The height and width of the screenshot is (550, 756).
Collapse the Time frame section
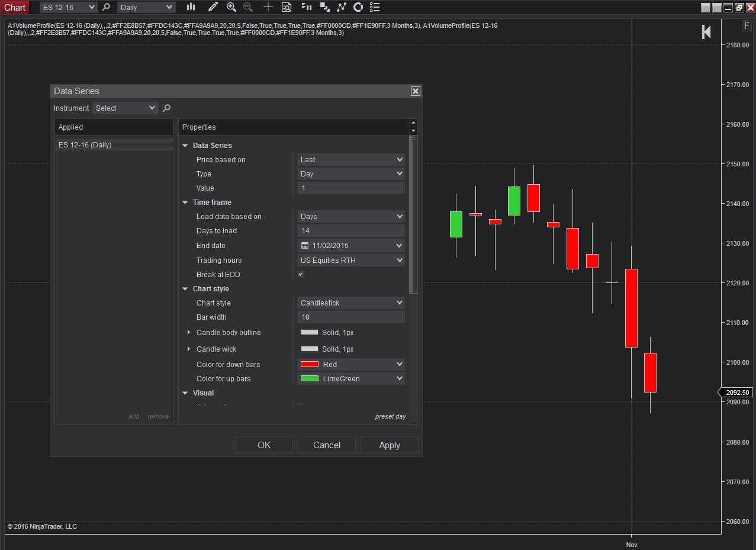(x=185, y=202)
